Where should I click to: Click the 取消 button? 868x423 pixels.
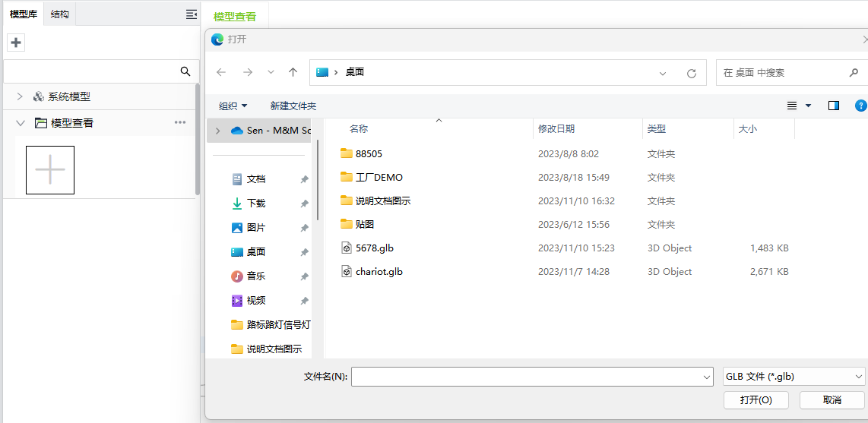click(x=832, y=399)
